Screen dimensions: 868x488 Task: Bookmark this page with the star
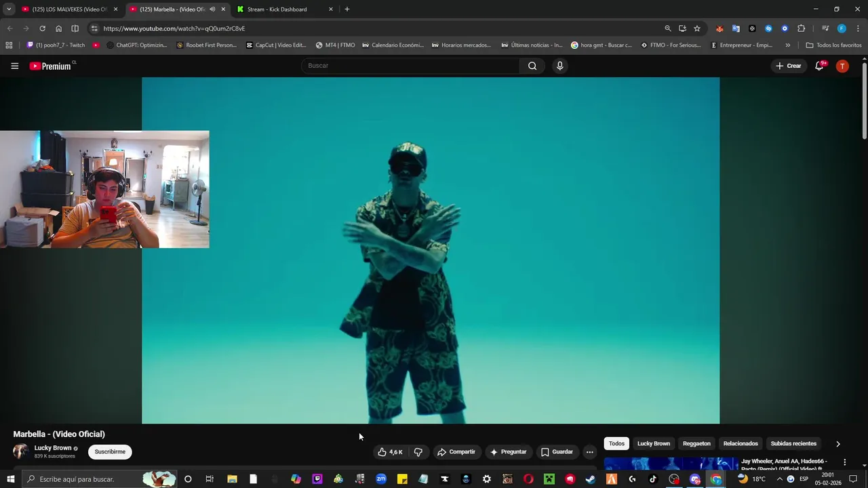tap(696, 28)
